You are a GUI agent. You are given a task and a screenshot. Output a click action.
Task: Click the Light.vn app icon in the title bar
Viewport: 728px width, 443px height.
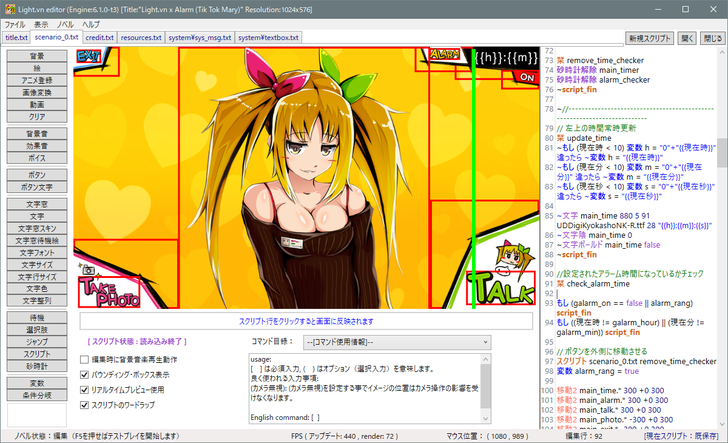click(x=9, y=9)
